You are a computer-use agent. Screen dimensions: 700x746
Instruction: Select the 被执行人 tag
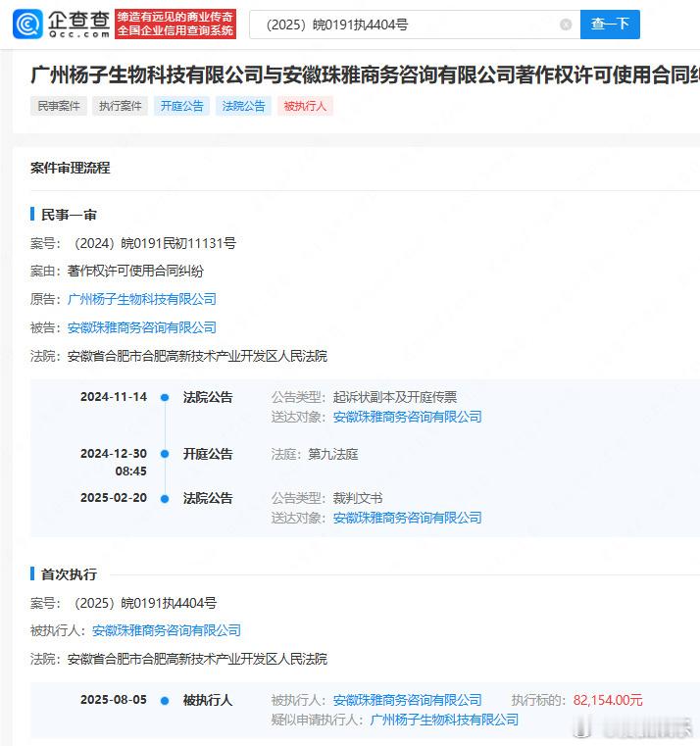click(305, 106)
